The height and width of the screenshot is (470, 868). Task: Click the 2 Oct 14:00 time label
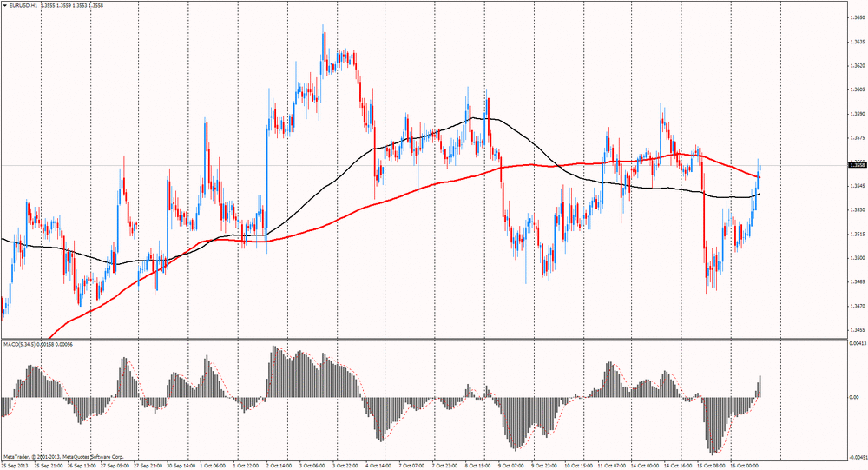click(278, 467)
